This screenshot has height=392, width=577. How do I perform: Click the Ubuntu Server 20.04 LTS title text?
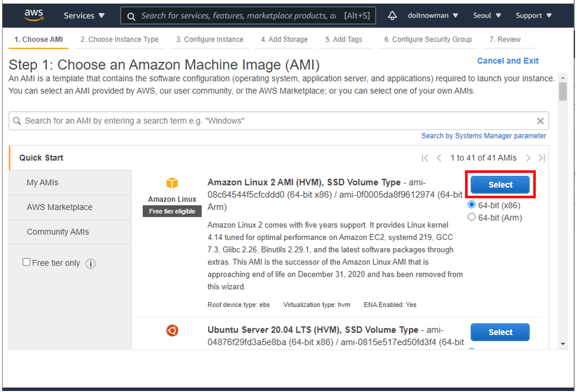click(313, 330)
